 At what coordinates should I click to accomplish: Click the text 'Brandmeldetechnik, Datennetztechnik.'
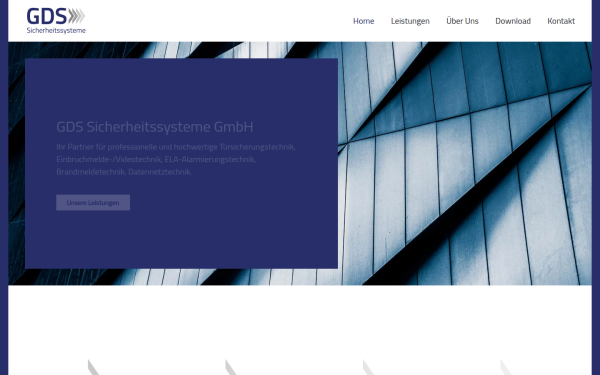[124, 172]
